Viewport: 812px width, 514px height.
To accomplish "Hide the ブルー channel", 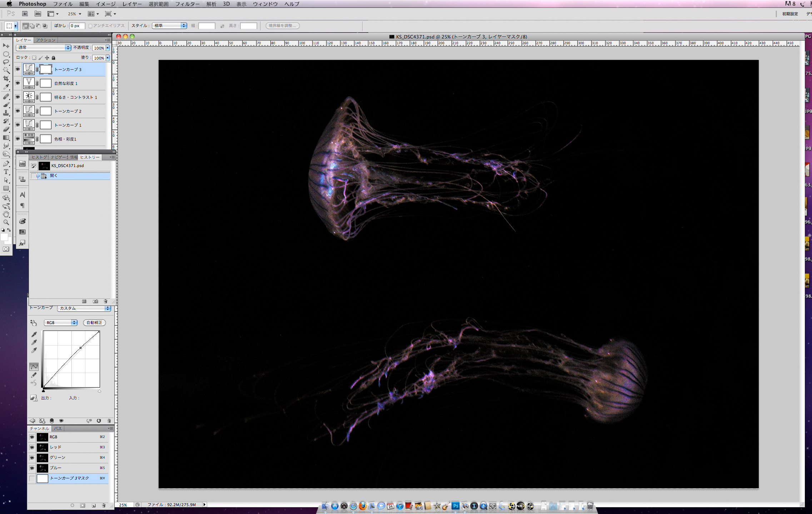I will point(32,468).
